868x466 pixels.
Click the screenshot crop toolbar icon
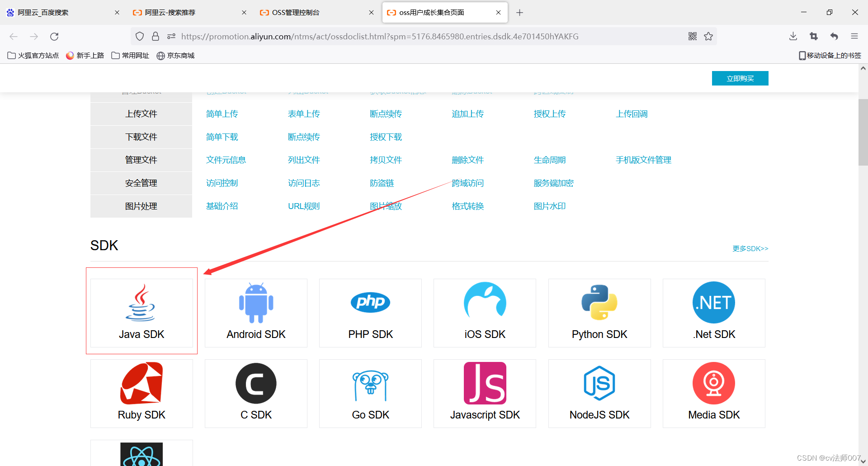click(x=814, y=36)
